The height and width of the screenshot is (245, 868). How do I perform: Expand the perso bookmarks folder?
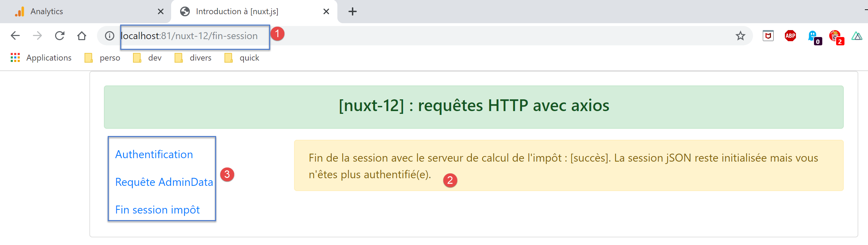(103, 58)
